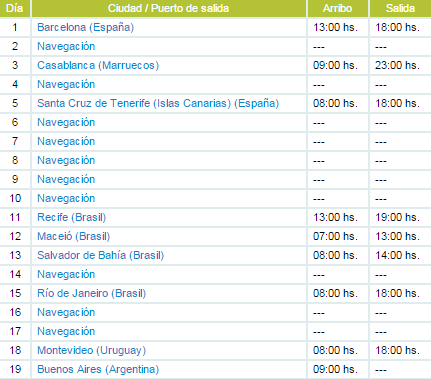Screen dimensions: 431x379
Task: Select the day 14 Navegación link
Action: (x=66, y=274)
